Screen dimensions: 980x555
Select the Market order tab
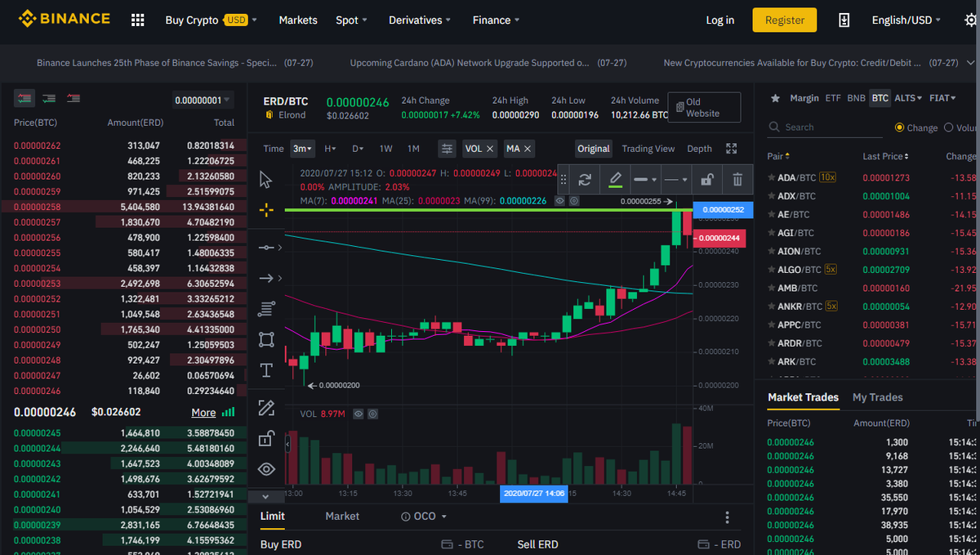coord(342,516)
